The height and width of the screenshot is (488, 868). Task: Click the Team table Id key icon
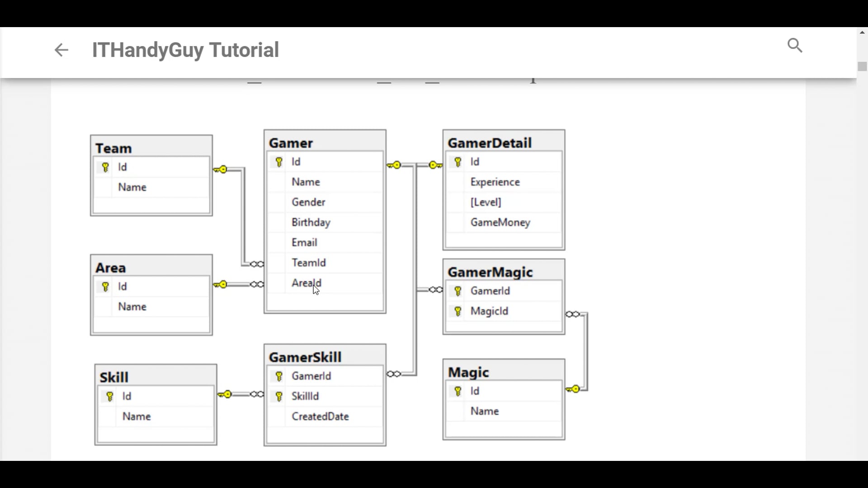coord(105,167)
